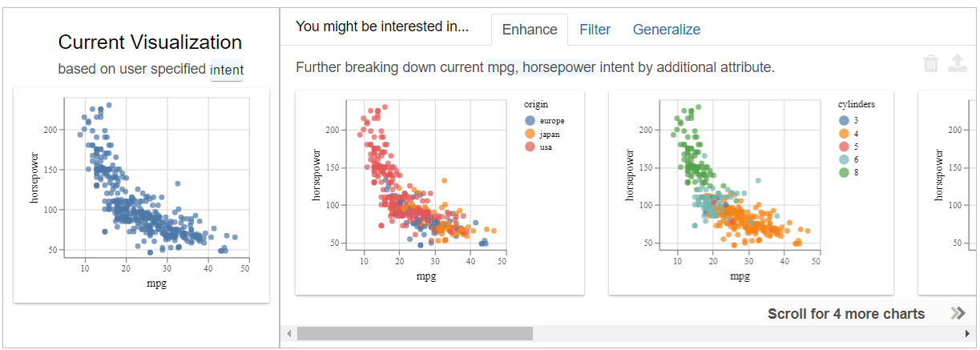
Task: Click the trash delete icon
Action: click(x=930, y=64)
